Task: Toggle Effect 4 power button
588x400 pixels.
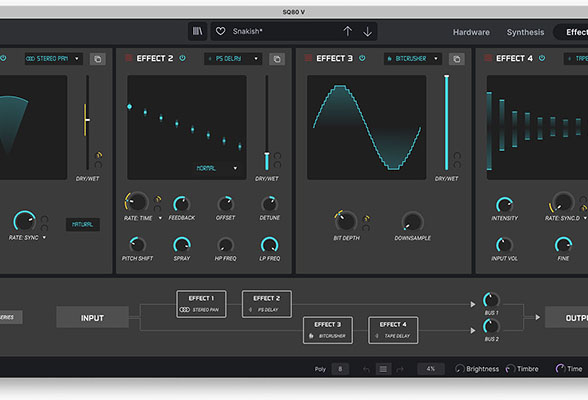Action: click(542, 58)
